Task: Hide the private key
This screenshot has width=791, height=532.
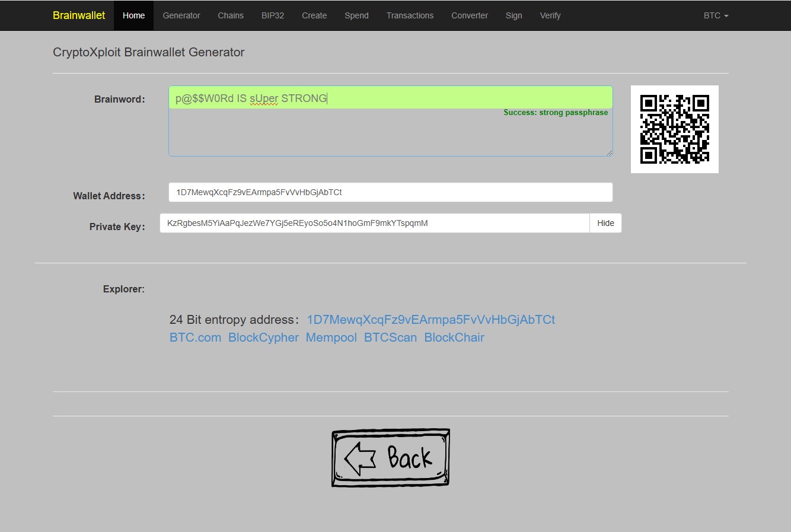Action: pos(605,223)
